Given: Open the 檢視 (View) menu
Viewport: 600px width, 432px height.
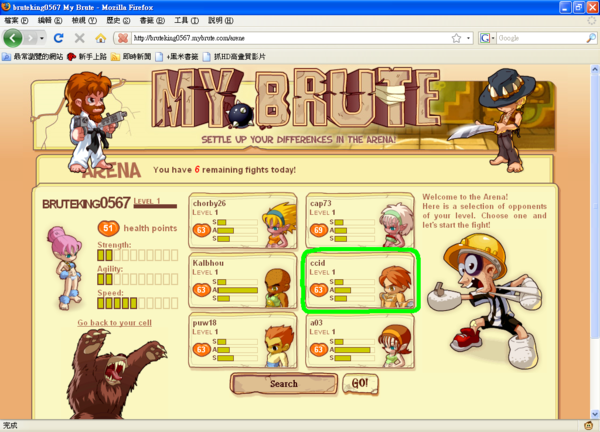Looking at the screenshot, I should pos(84,20).
